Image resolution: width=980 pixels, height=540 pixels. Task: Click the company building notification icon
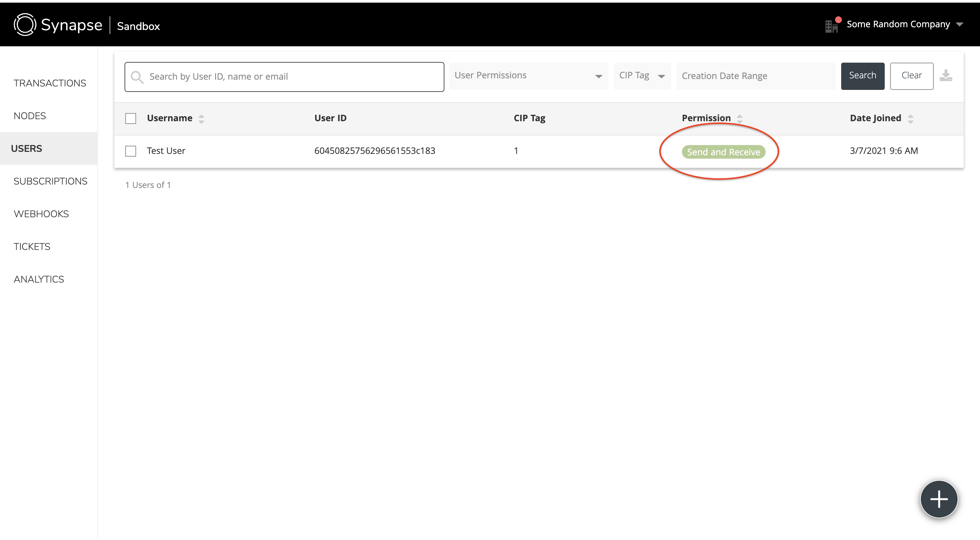click(x=833, y=25)
